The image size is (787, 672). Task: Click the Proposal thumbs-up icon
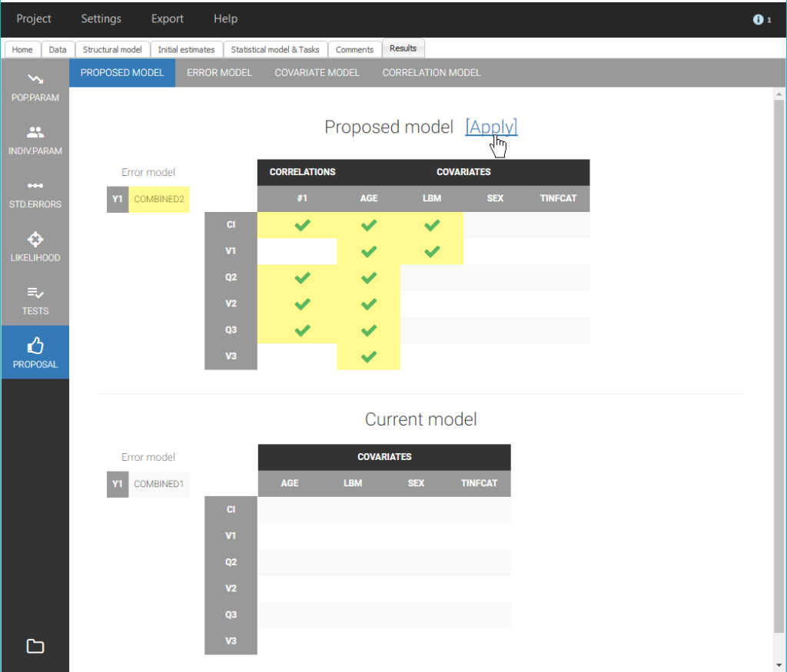point(35,346)
